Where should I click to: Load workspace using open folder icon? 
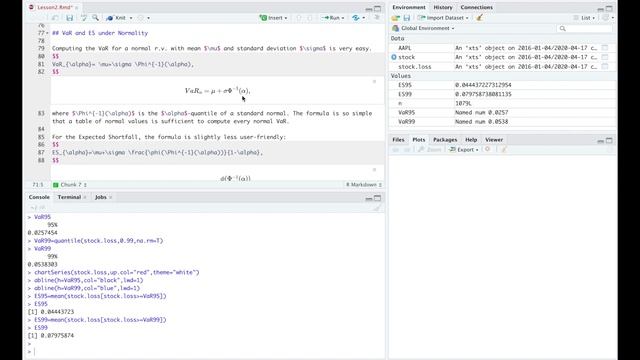click(395, 18)
